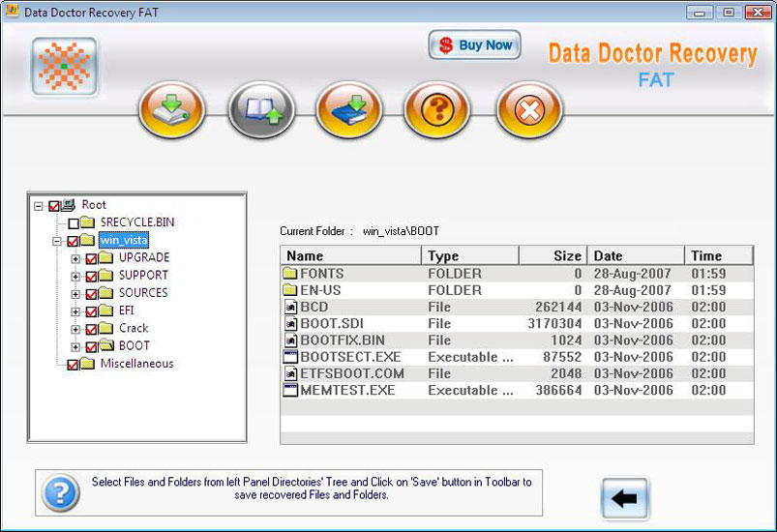Sort file list by Date column header
The height and width of the screenshot is (532, 777).
(636, 255)
